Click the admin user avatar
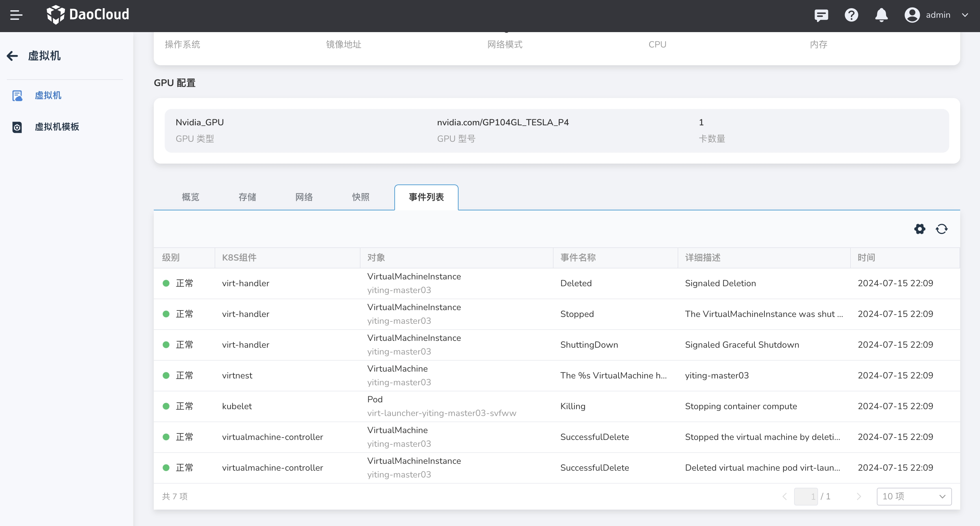The height and width of the screenshot is (526, 980). pos(912,15)
